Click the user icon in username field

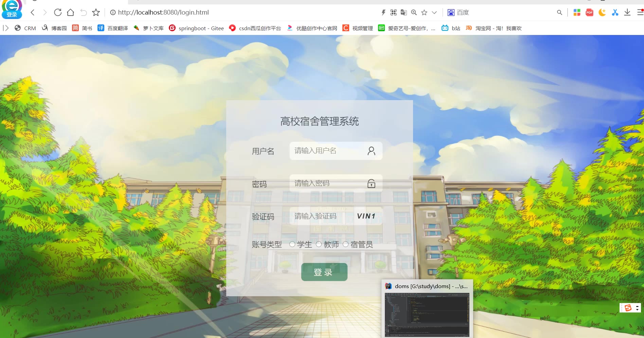click(371, 151)
